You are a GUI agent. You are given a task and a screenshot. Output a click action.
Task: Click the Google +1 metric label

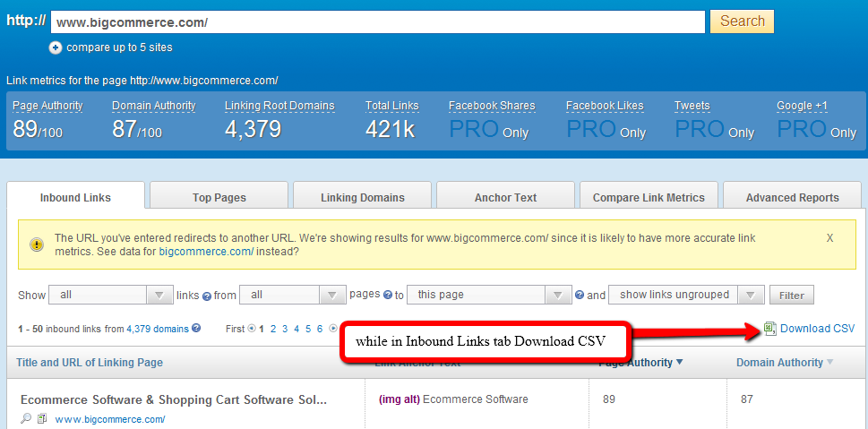pyautogui.click(x=802, y=106)
